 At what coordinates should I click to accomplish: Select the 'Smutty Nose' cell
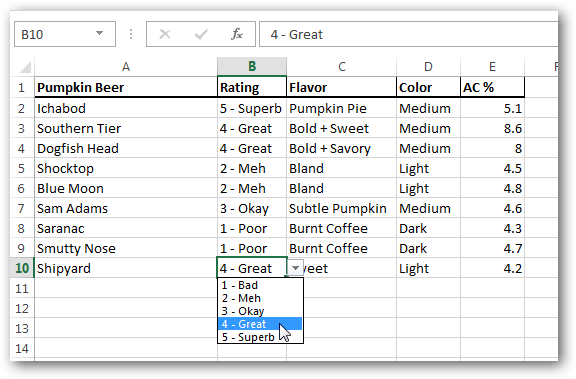[126, 248]
